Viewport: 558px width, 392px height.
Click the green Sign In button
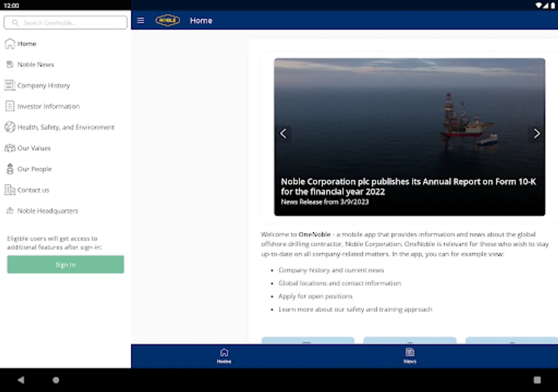(x=65, y=264)
